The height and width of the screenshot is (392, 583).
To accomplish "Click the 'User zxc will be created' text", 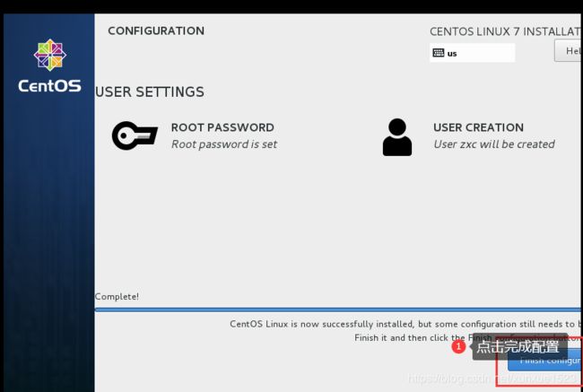I will point(494,144).
